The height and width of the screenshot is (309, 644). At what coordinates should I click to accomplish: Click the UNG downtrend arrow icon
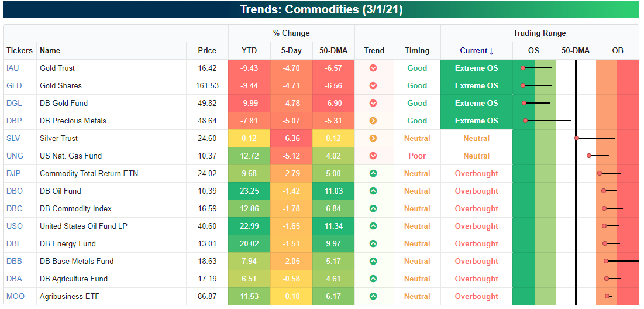tap(373, 156)
